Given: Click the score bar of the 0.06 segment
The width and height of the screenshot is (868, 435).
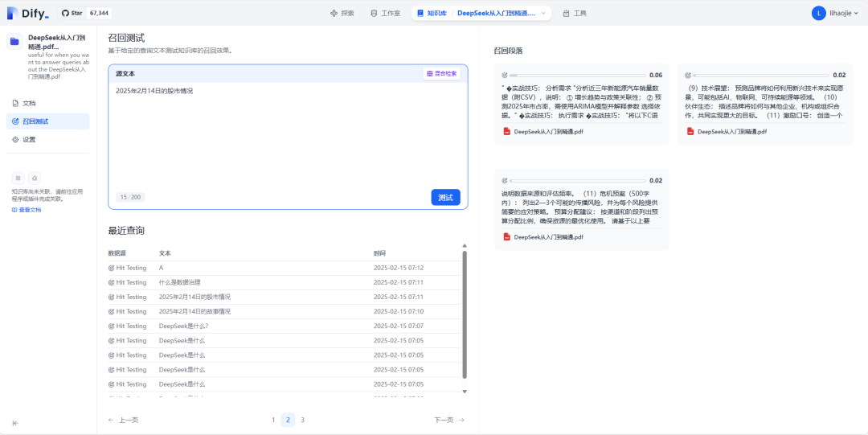Looking at the screenshot, I should pos(577,76).
